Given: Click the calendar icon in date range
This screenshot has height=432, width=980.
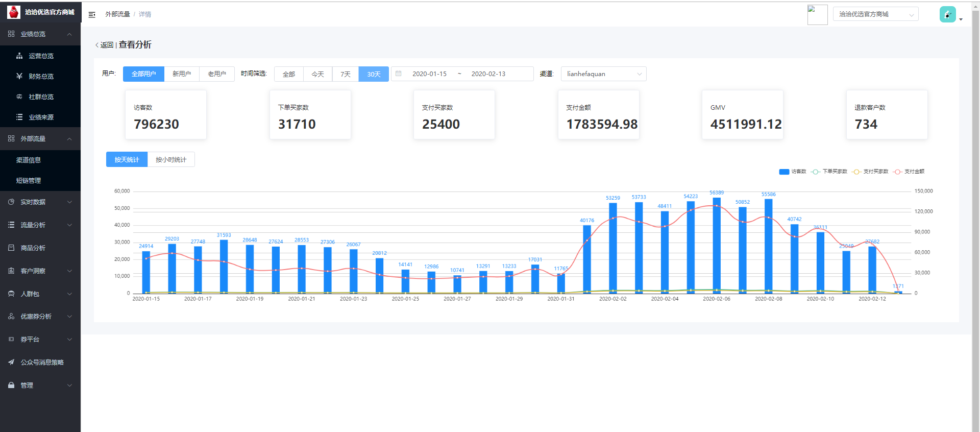Looking at the screenshot, I should 399,74.
